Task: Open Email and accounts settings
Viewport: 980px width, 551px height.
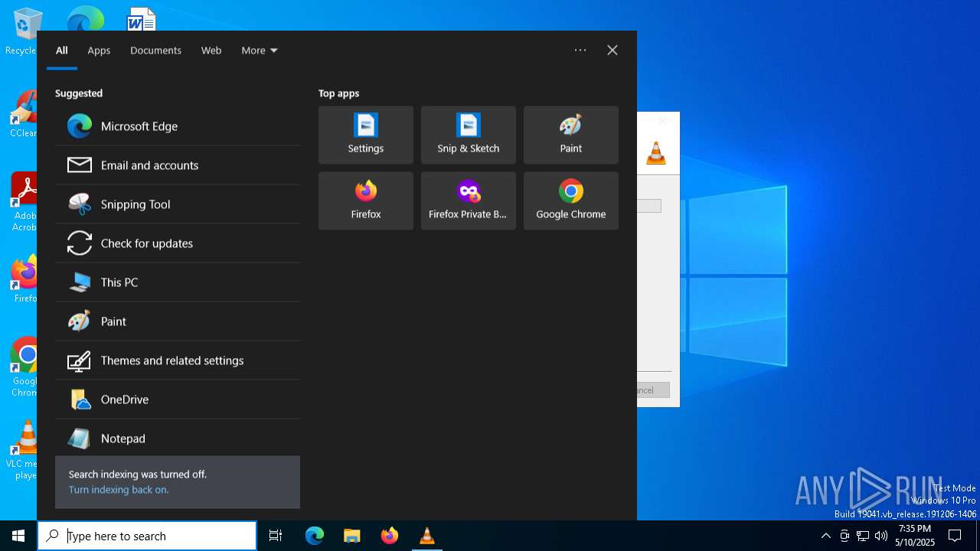Action: click(178, 165)
